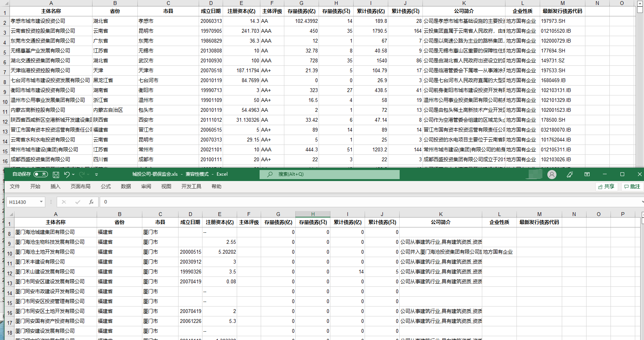Select cell 20000515 in lower window
This screenshot has width=644, height=340.
point(190,252)
